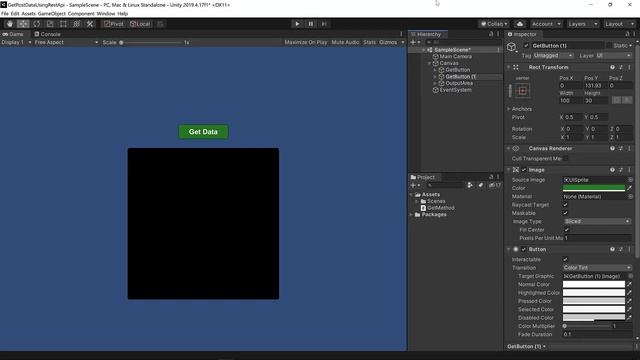The width and height of the screenshot is (640, 360).
Task: Open the GameObject menu
Action: point(52,13)
